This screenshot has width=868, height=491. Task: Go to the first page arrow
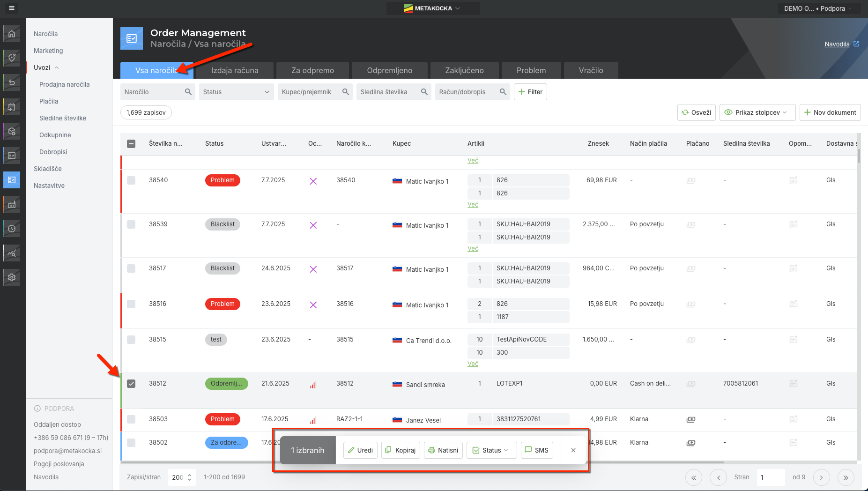coord(694,477)
